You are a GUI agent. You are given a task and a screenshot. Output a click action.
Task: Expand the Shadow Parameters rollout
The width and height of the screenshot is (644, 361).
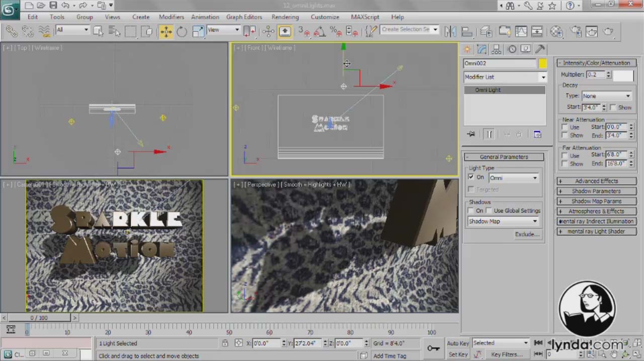pos(596,191)
